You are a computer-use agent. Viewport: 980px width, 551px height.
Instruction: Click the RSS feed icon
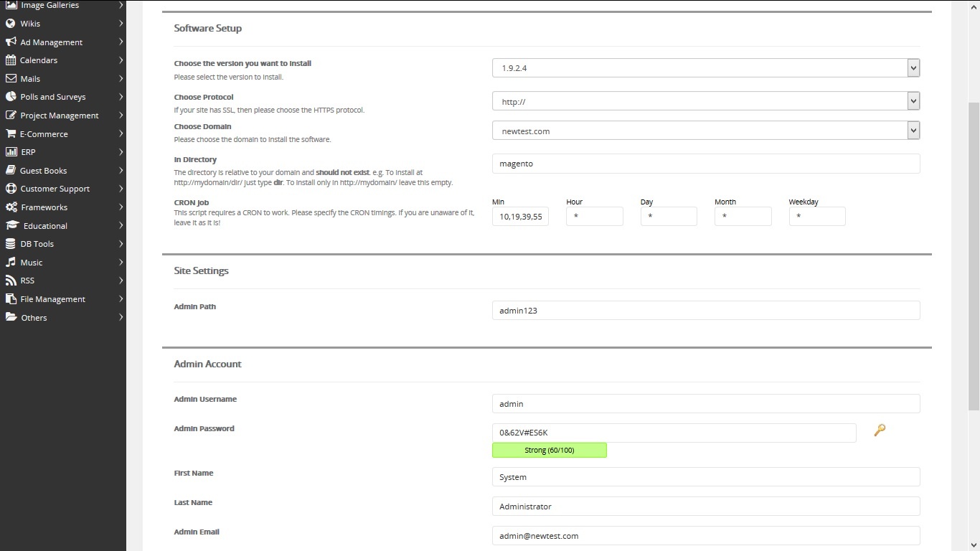pyautogui.click(x=11, y=281)
